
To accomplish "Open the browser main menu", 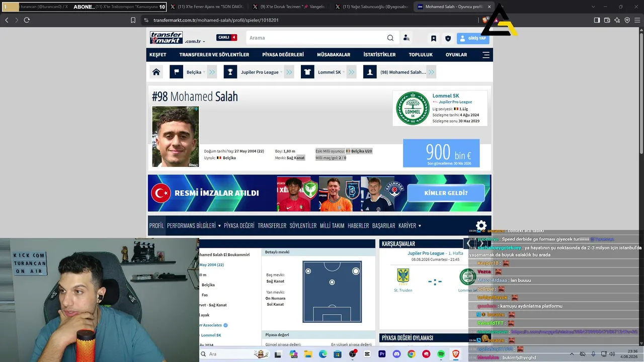I will [637, 20].
